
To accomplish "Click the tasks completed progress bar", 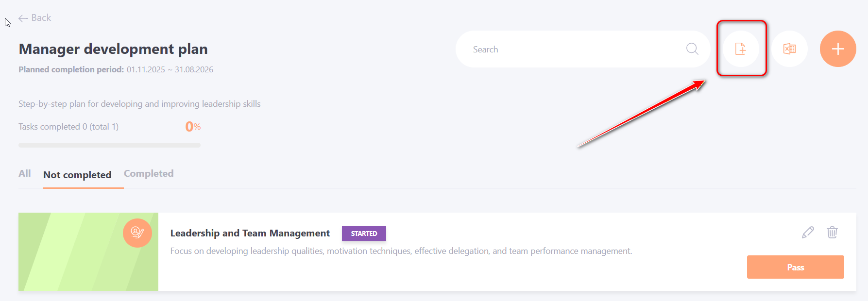I will pyautogui.click(x=109, y=145).
